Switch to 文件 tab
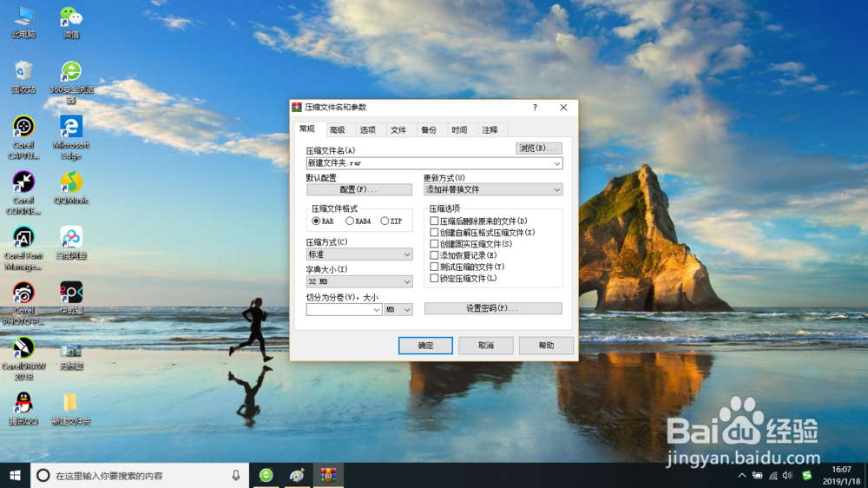Screen dimensions: 868x488 click(398, 130)
